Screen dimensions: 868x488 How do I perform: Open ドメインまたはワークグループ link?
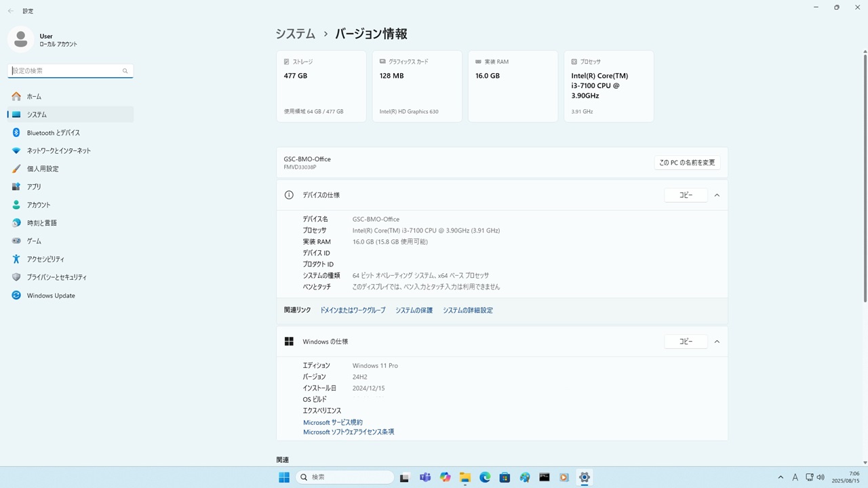(x=353, y=310)
